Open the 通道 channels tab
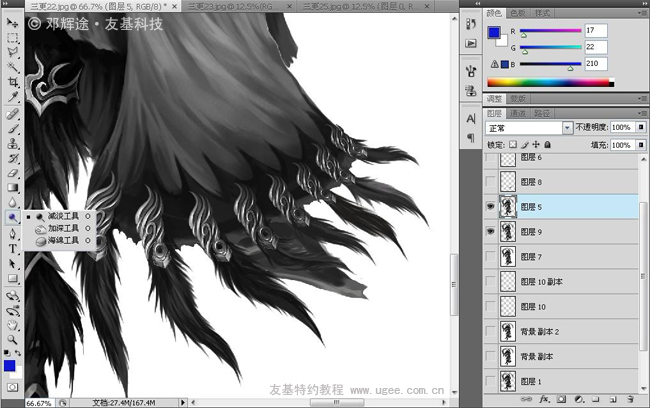The image size is (650, 408). point(518,113)
